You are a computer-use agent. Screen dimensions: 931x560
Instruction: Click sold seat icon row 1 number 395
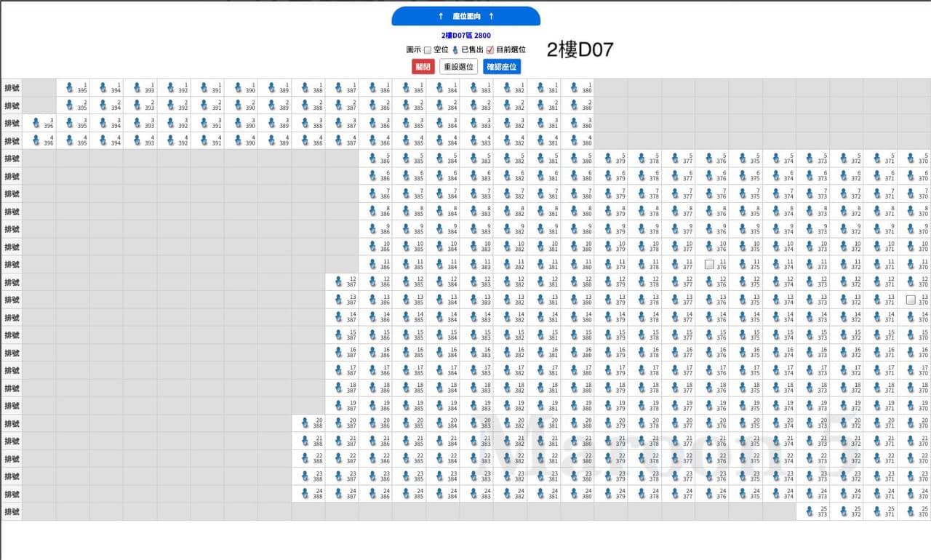pos(70,87)
